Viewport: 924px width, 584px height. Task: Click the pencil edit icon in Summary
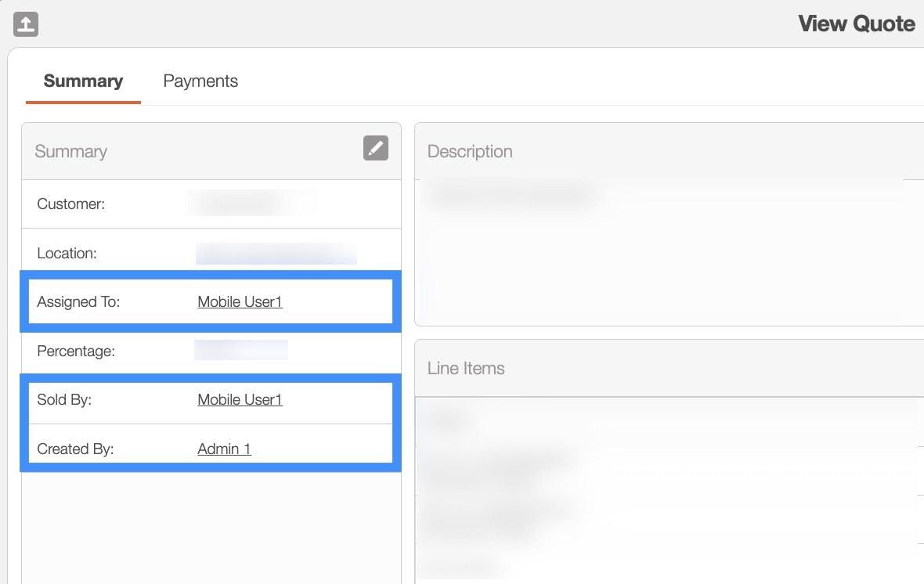coord(376,148)
